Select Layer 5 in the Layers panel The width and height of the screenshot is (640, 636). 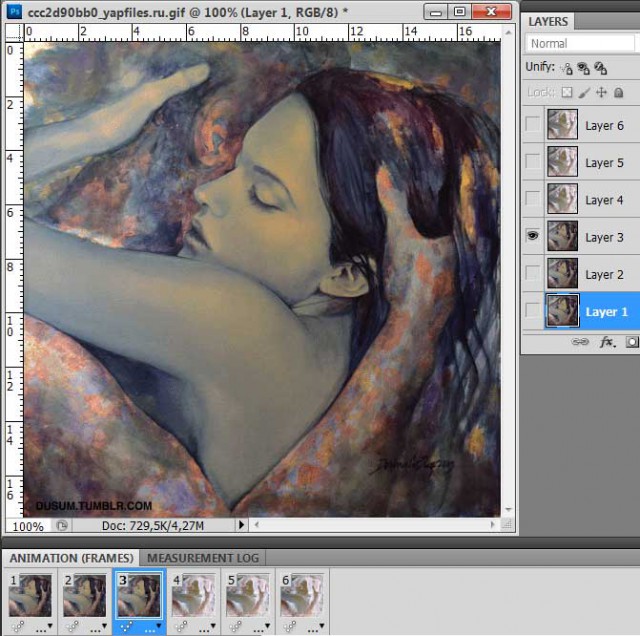(604, 163)
